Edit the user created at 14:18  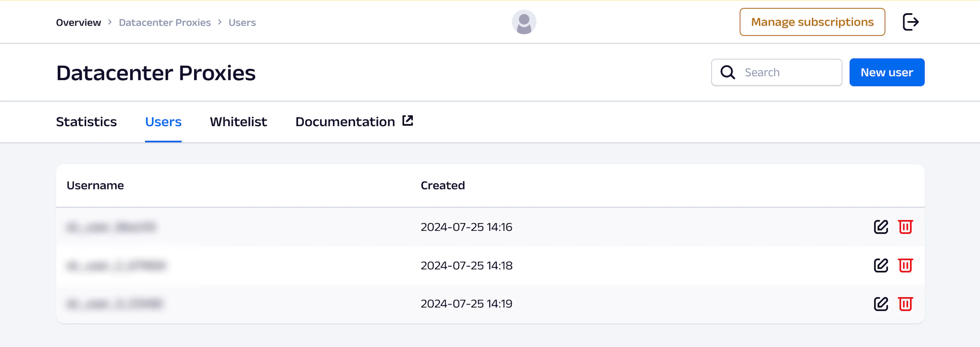(x=881, y=266)
